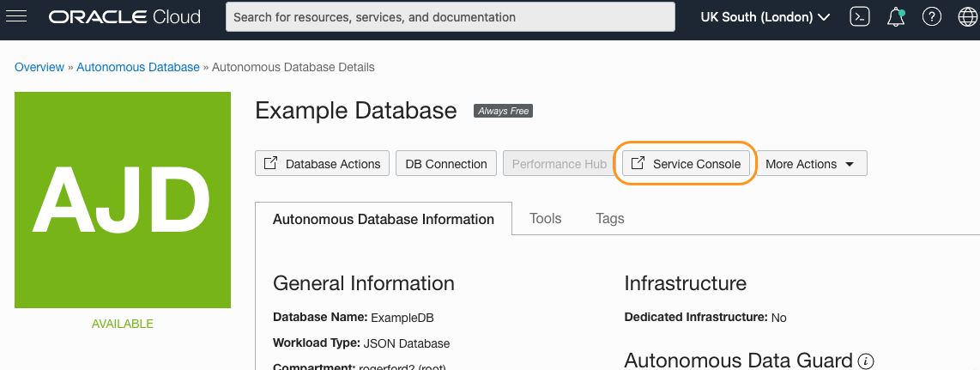980x370 pixels.
Task: Click the green AJD database icon
Action: click(123, 199)
